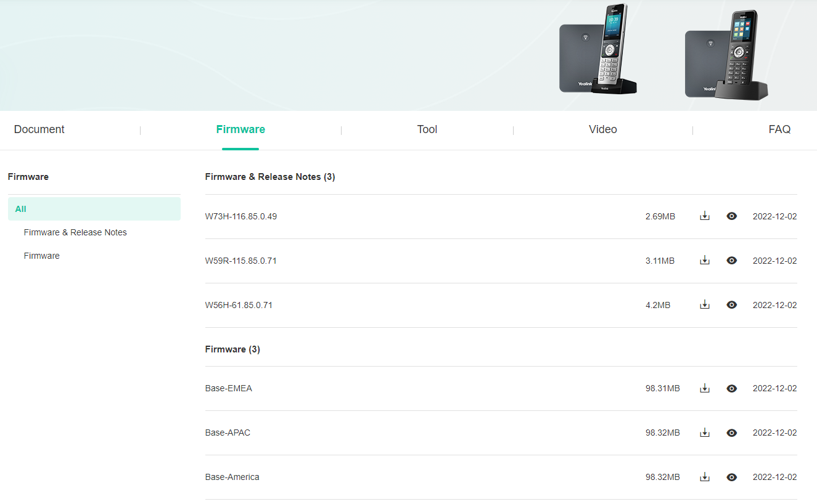Toggle the preview eye for Base-APAC
Screen dimensions: 817x504
point(731,433)
